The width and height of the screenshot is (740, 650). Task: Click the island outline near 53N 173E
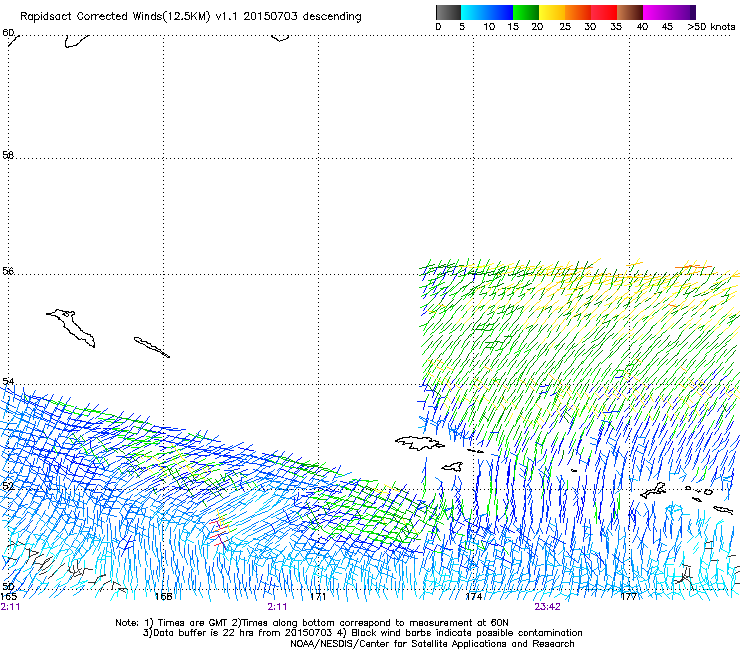[419, 443]
